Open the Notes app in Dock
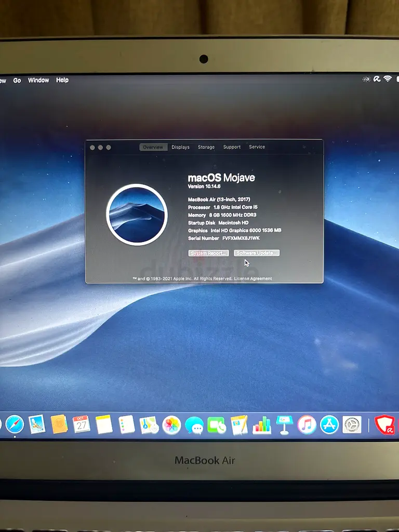Viewport: 399px width, 532px height. tap(104, 424)
